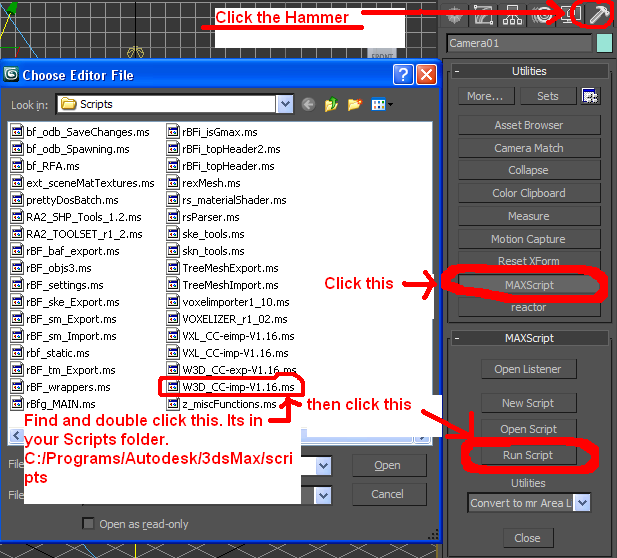Click the MAXScript utility button
617x558 pixels.
[529, 285]
